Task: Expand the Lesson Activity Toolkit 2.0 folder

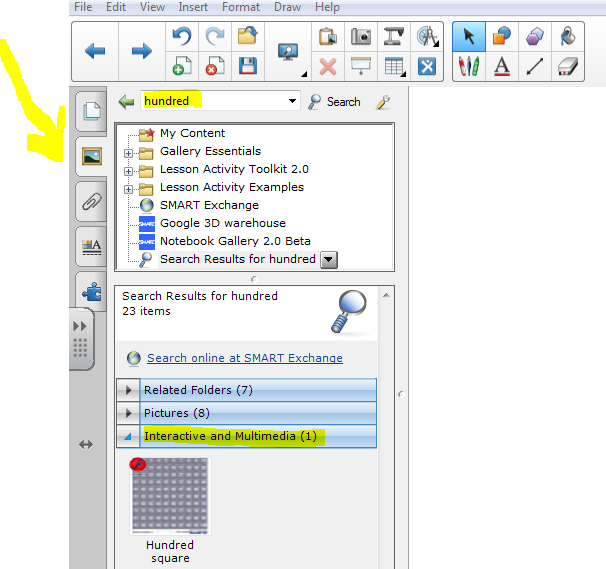Action: (x=128, y=171)
